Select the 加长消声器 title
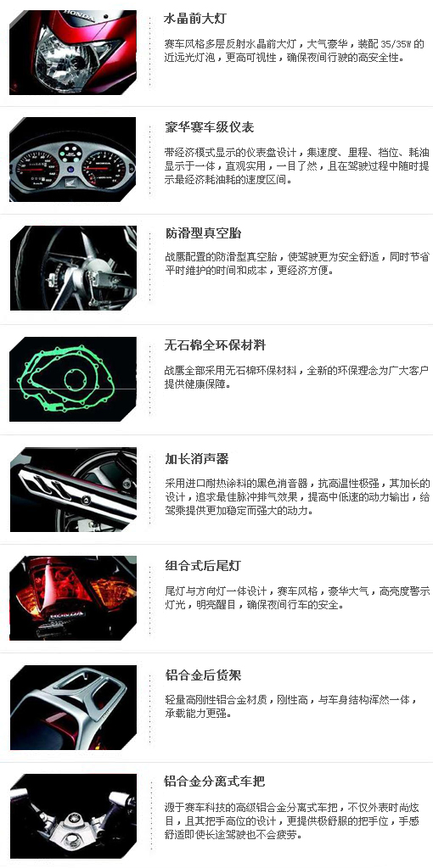Viewport: 433px width, 868px height. coord(197,459)
